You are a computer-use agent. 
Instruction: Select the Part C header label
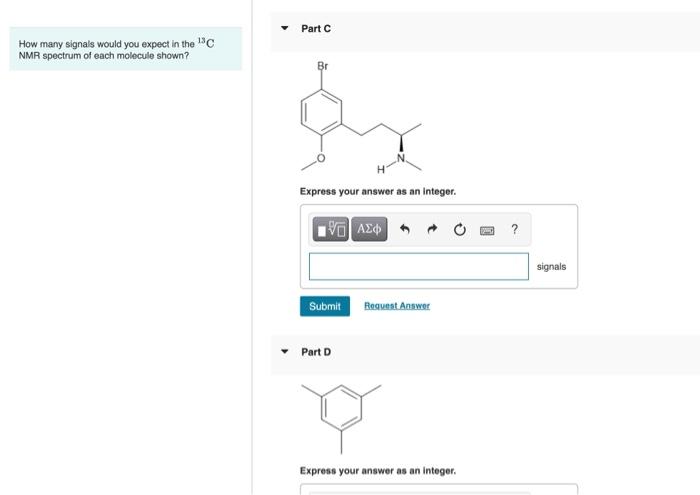pos(316,29)
